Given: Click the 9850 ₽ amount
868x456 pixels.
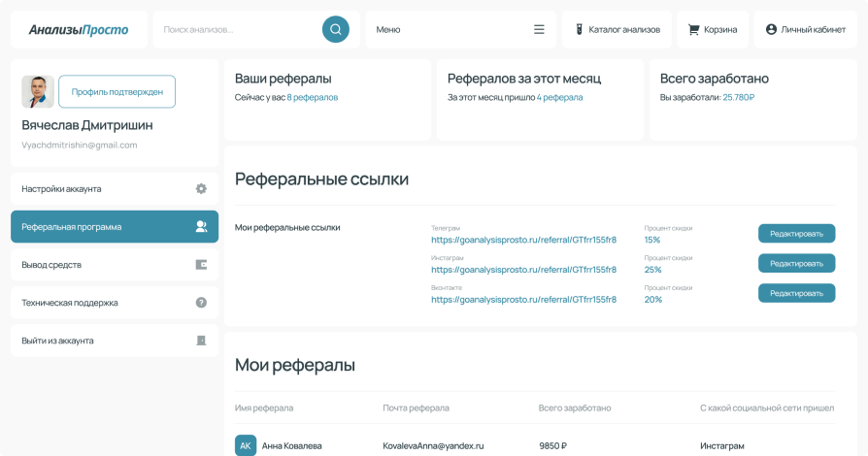Looking at the screenshot, I should pyautogui.click(x=553, y=445).
